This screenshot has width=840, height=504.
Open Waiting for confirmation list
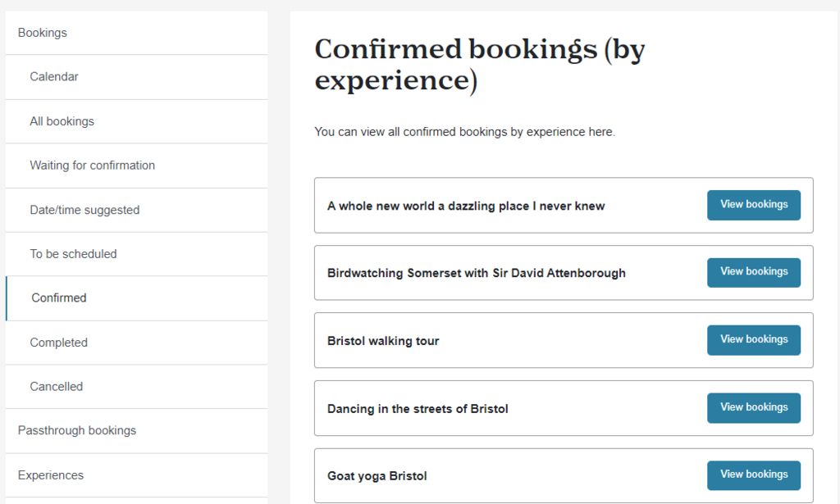click(x=137, y=166)
